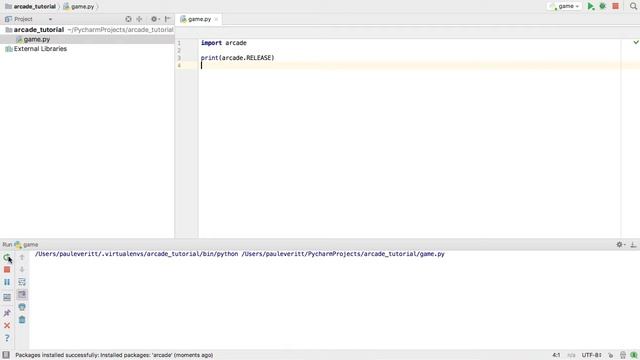Open the game run configuration dropdown
Viewport: 640px width, 360px height.
[564, 6]
